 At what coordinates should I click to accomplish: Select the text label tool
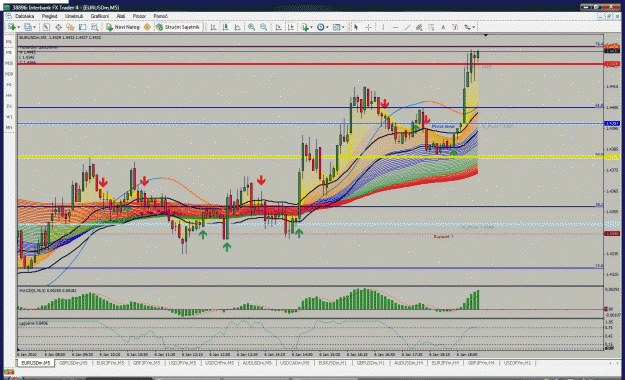tap(455, 27)
